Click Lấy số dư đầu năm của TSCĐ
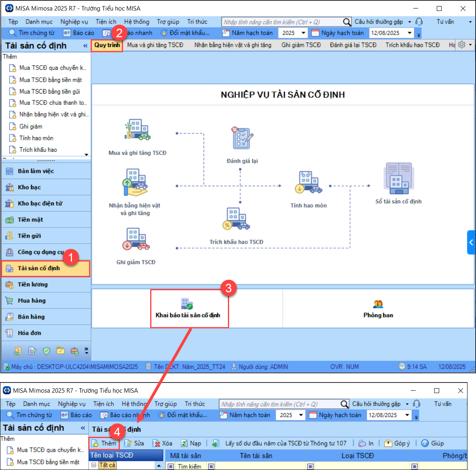 coord(280,443)
